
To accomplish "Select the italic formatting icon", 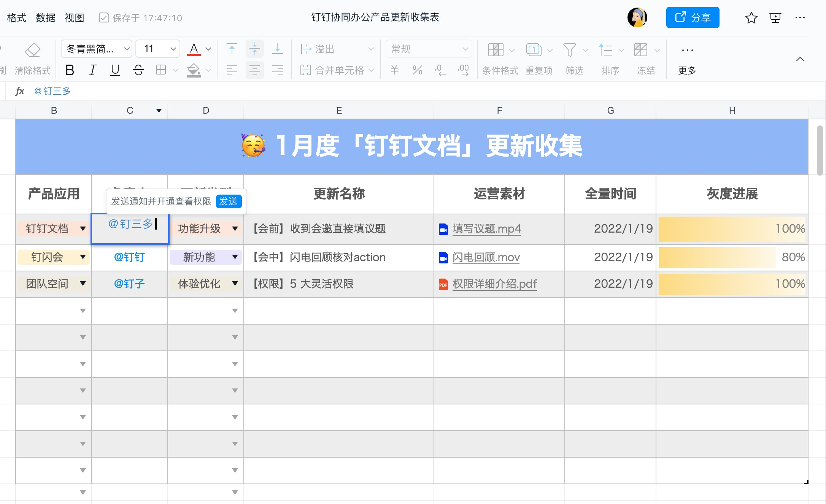I will (92, 70).
